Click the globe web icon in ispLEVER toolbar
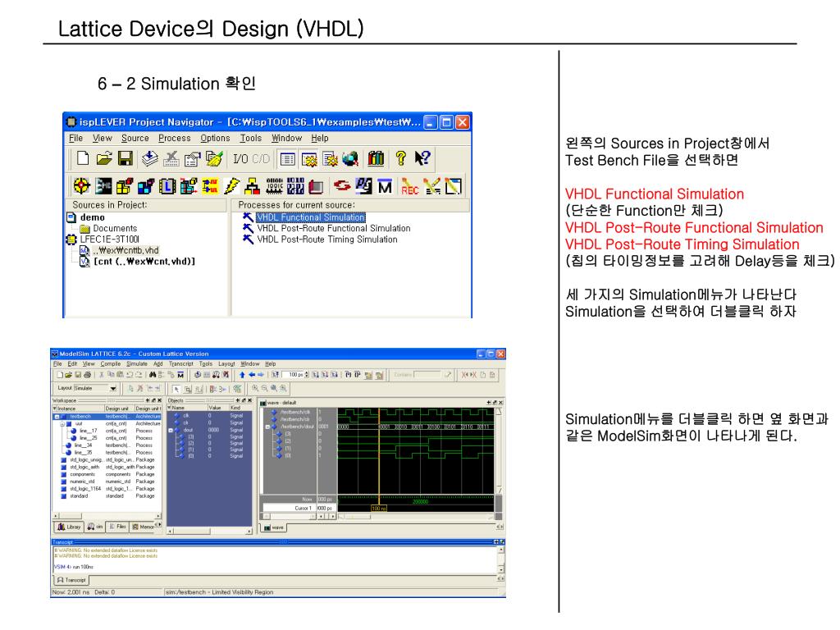 tap(350, 158)
